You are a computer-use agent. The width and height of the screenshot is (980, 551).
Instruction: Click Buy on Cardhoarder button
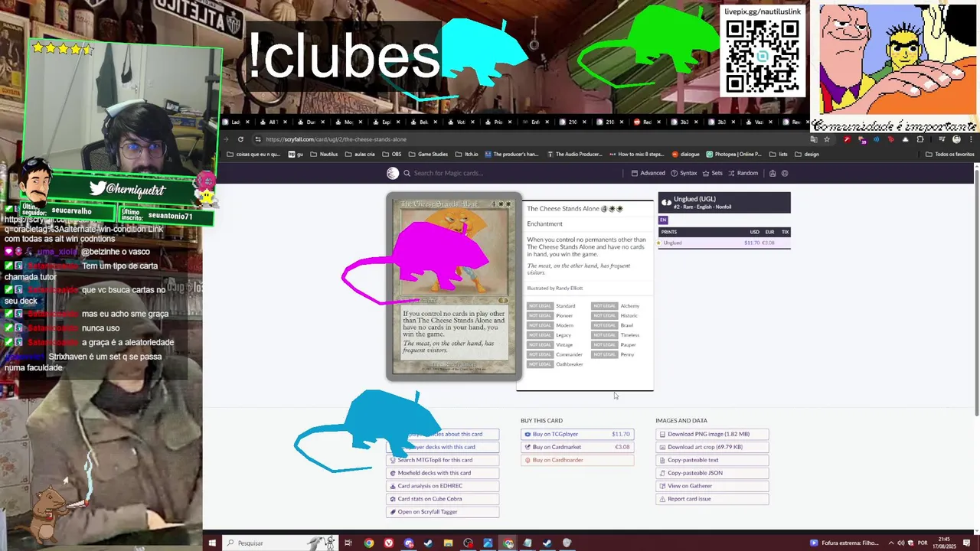click(x=577, y=460)
